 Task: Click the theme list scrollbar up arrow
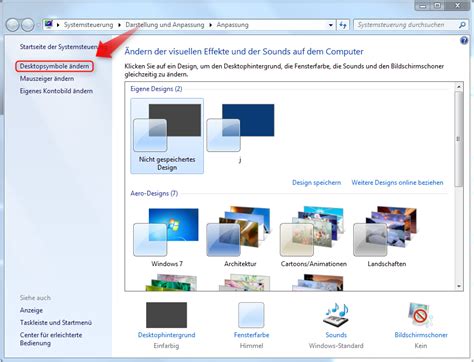click(459, 86)
